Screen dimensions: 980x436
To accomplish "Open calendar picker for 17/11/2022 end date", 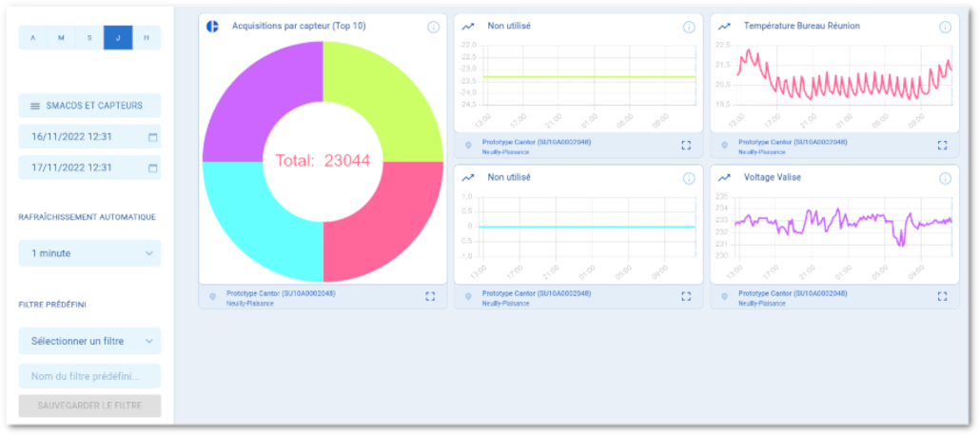I will point(152,168).
